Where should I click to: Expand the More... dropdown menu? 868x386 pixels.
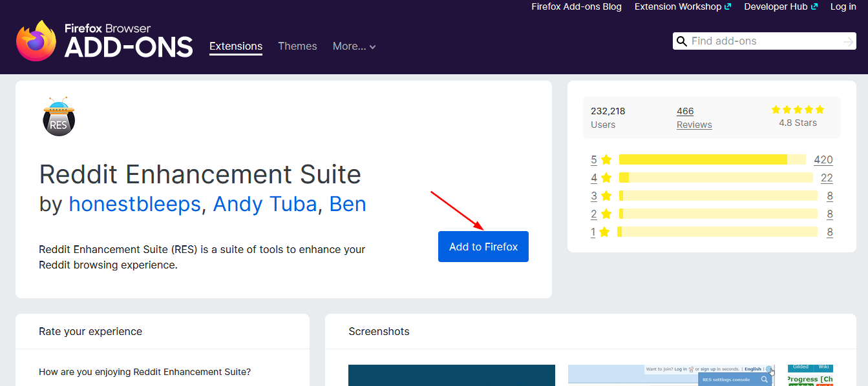click(354, 46)
